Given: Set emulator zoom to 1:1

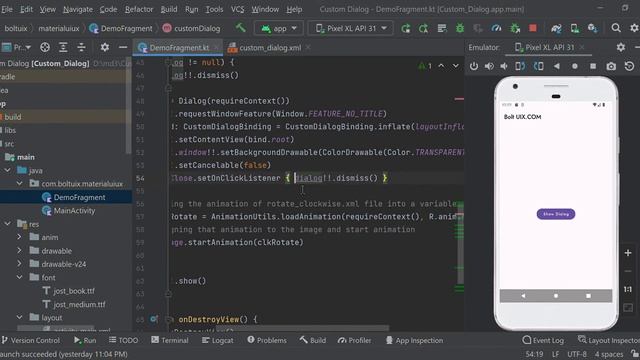Looking at the screenshot, I should point(628,289).
